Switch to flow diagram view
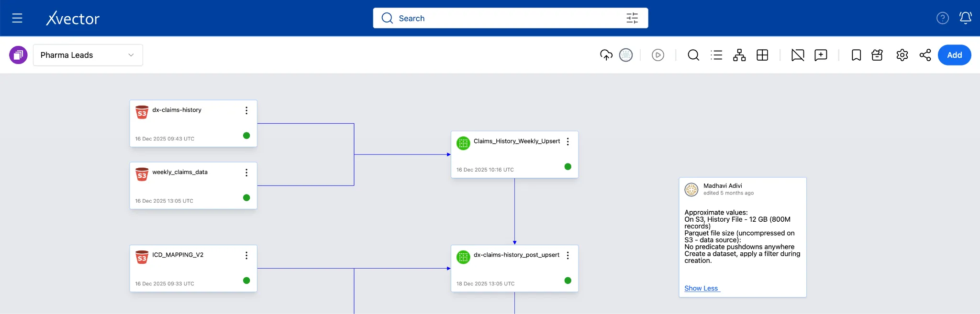 click(x=739, y=55)
